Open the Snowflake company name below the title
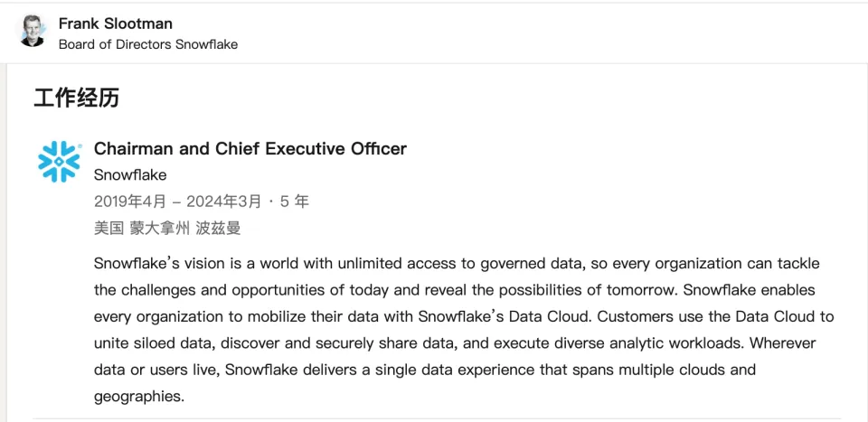This screenshot has height=422, width=868. coord(130,175)
